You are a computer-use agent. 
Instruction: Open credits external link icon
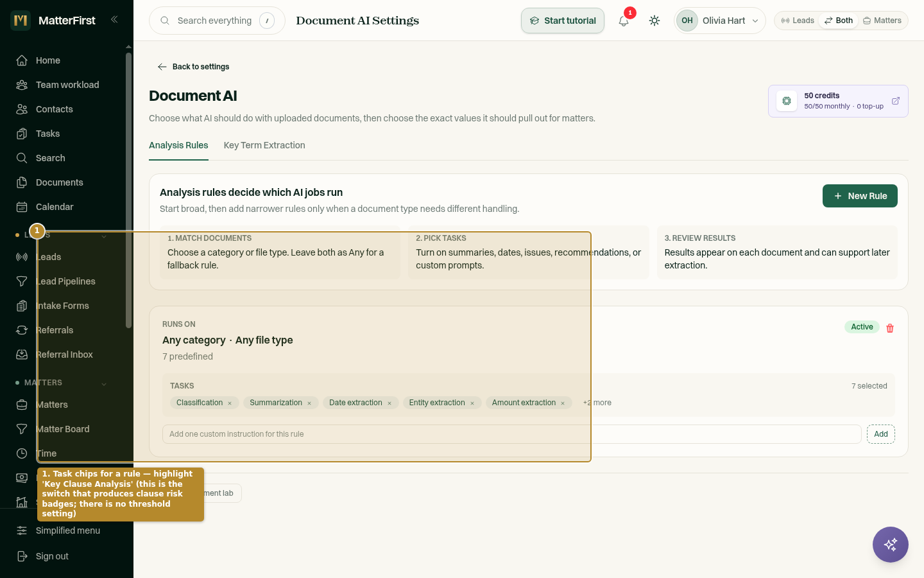click(x=896, y=101)
